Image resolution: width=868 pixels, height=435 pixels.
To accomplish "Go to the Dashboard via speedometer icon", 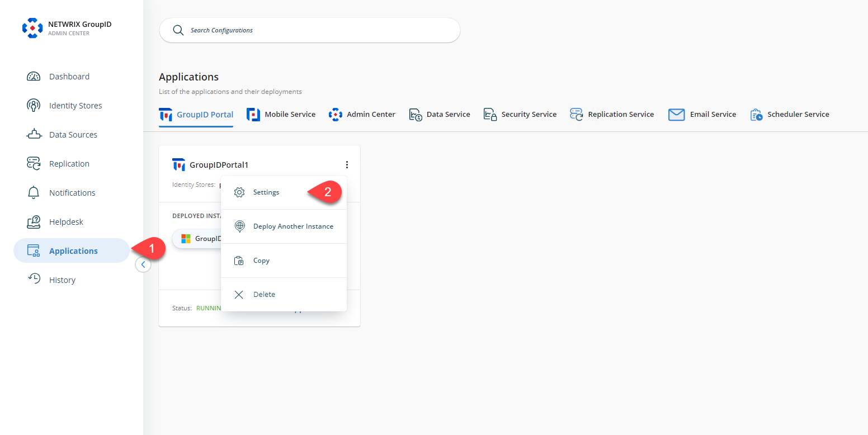I will pos(34,76).
